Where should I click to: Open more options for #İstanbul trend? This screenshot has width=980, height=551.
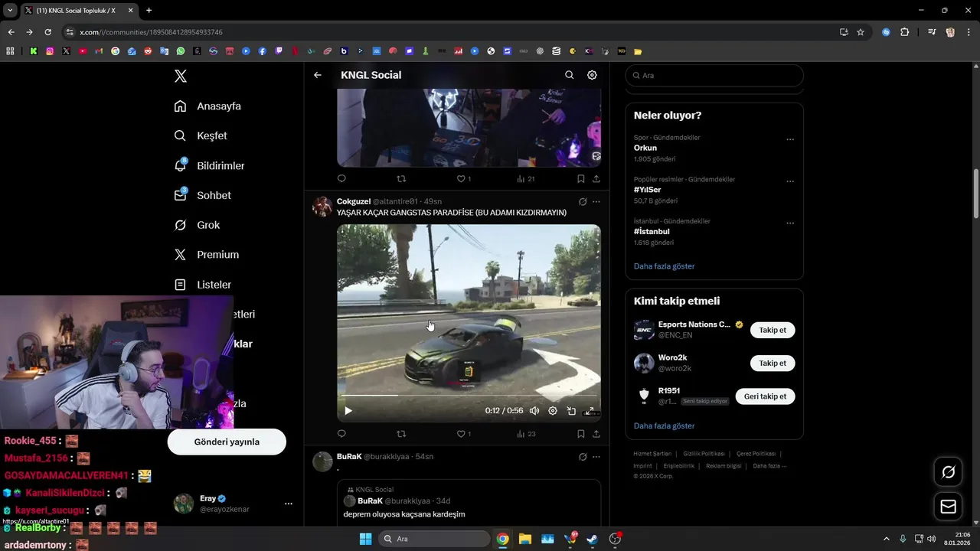pyautogui.click(x=790, y=223)
